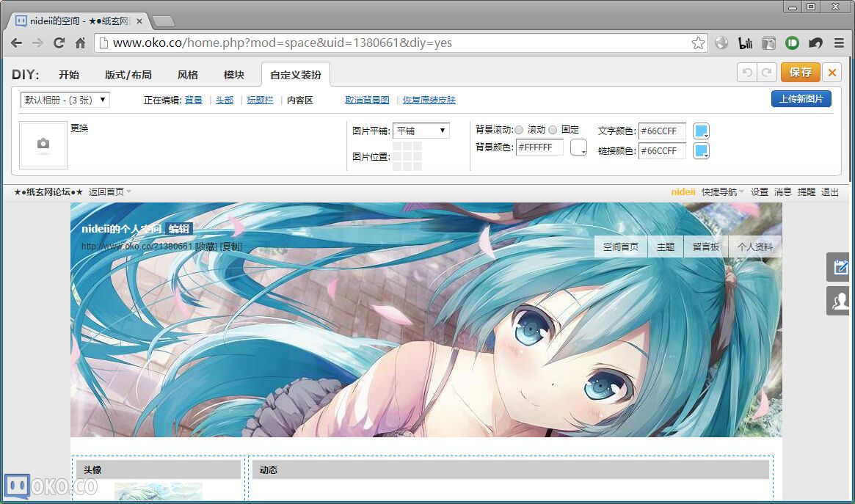This screenshot has height=504, width=855.
Task: Go forward in browser history
Action: pos(37,43)
